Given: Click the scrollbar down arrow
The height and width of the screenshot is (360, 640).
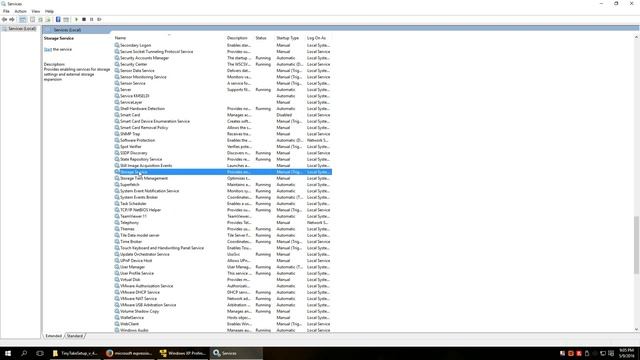Looking at the screenshot, I should 636,329.
